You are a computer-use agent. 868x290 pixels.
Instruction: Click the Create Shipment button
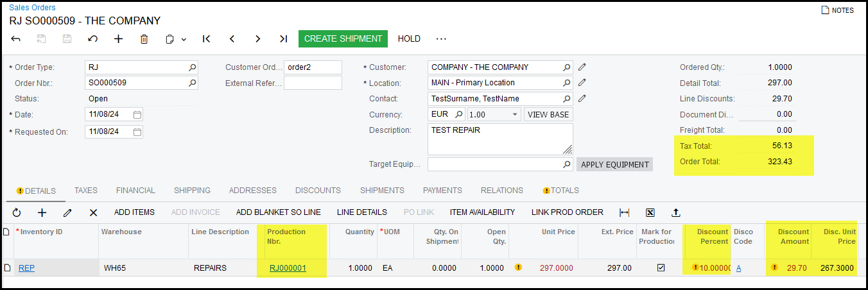343,39
